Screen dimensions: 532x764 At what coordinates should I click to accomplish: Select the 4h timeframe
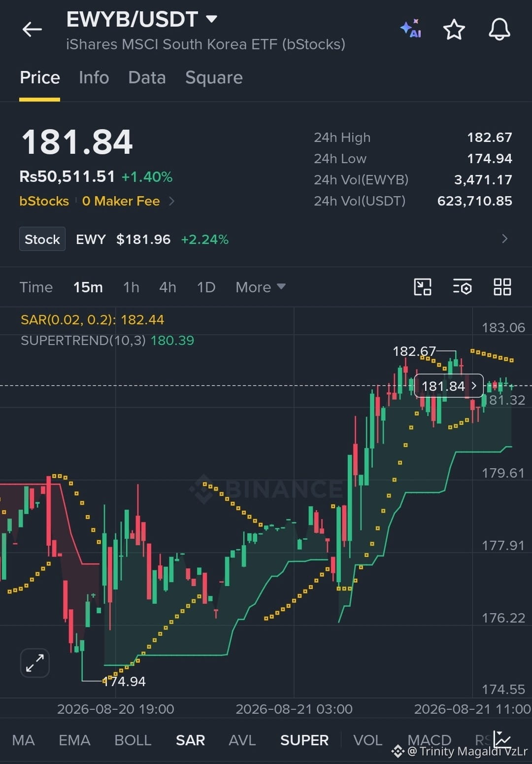tap(167, 287)
